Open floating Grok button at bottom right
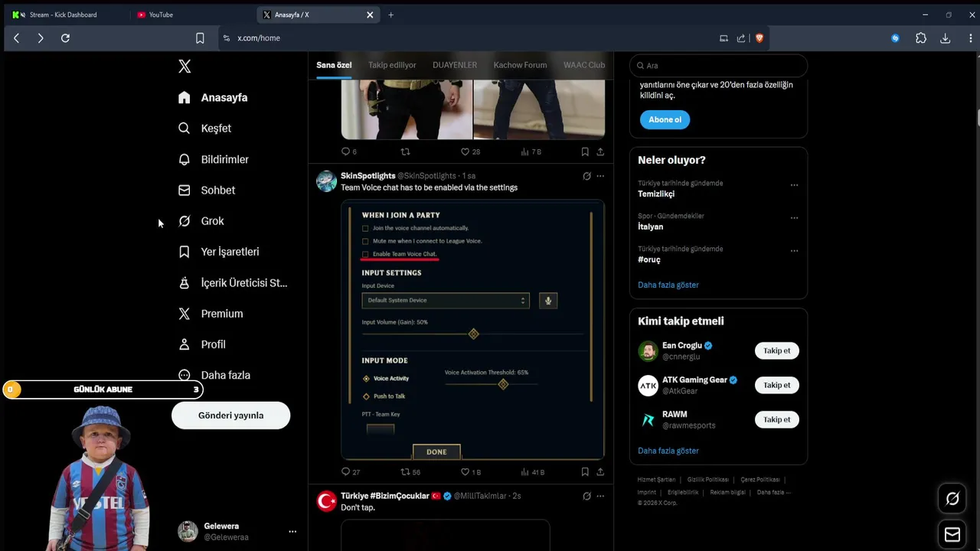The height and width of the screenshot is (551, 980). (x=952, y=499)
